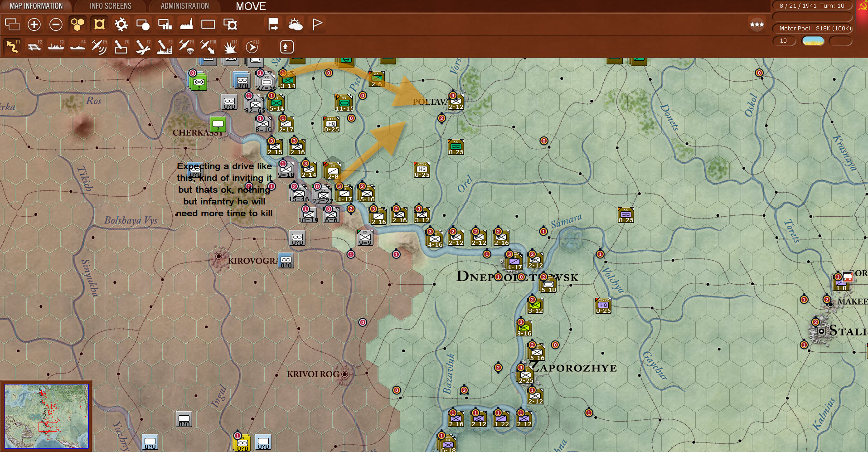Select the Soviet 1-8 unit counter
The width and height of the screenshot is (868, 452).
(841, 283)
